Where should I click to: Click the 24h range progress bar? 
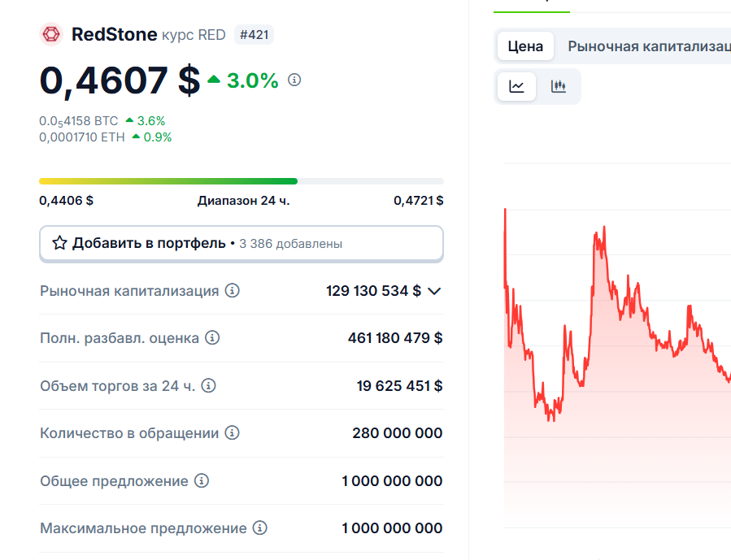click(x=241, y=181)
